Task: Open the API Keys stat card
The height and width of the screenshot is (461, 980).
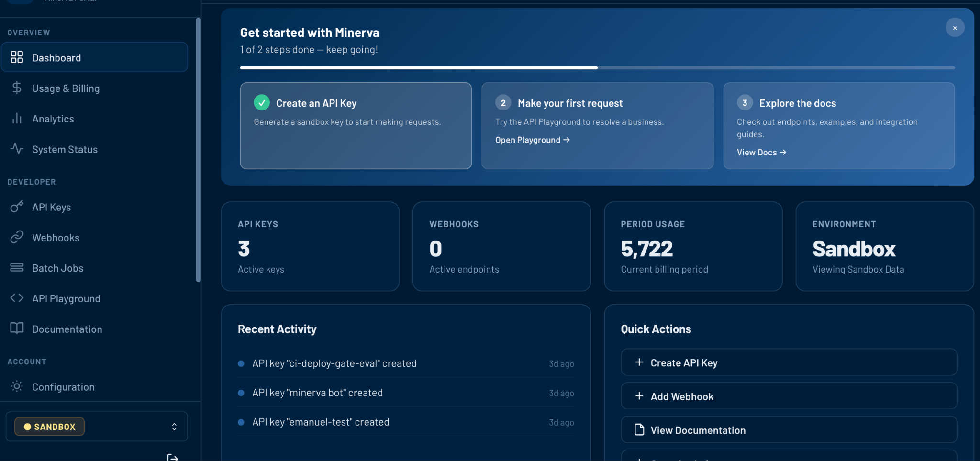Action: click(310, 246)
